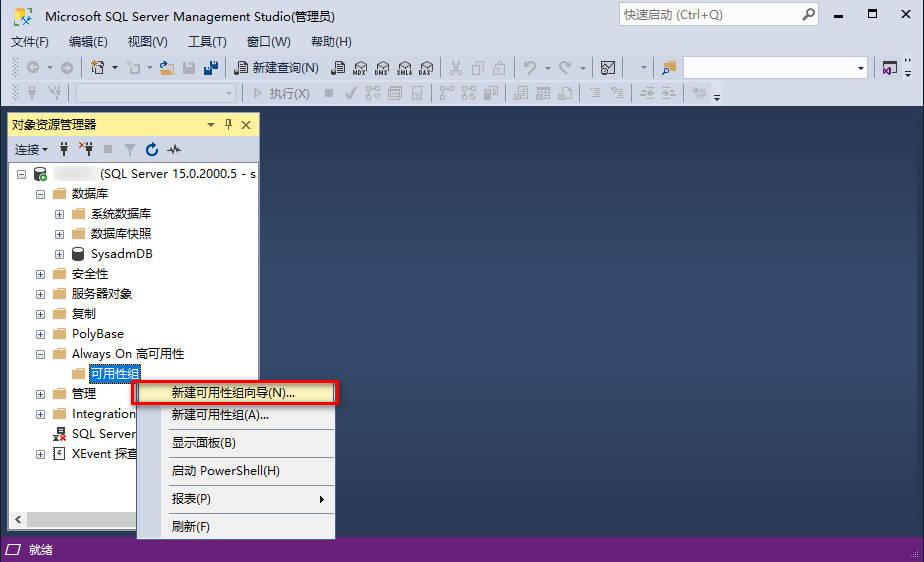Choose 启动 PowerShell(H) from context menu

click(x=236, y=471)
